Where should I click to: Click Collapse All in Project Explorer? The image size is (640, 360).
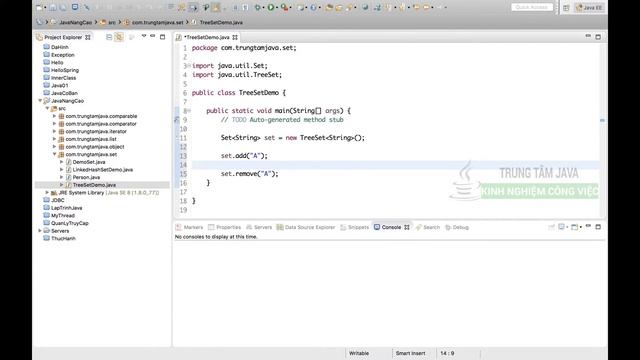[x=109, y=37]
